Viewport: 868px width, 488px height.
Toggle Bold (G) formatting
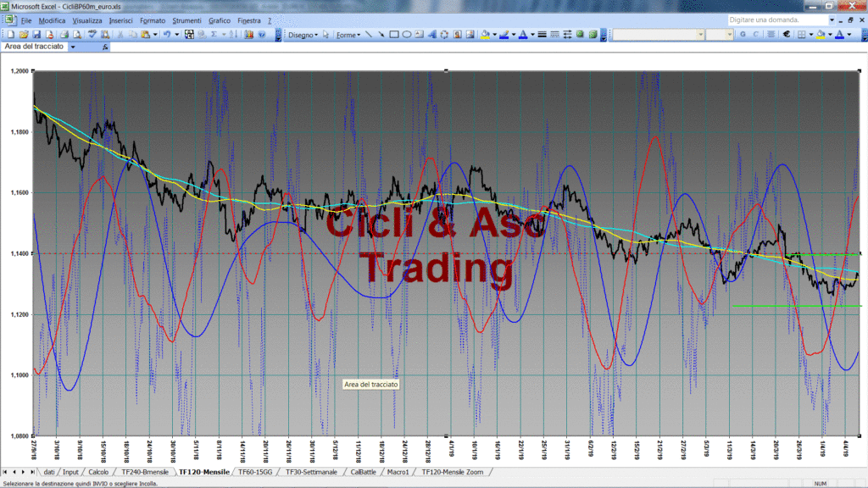tap(743, 34)
